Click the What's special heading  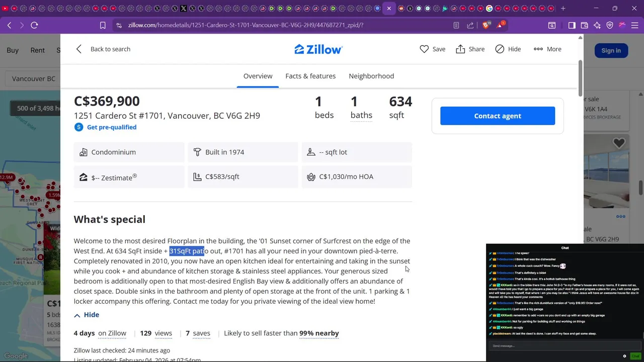click(x=110, y=219)
